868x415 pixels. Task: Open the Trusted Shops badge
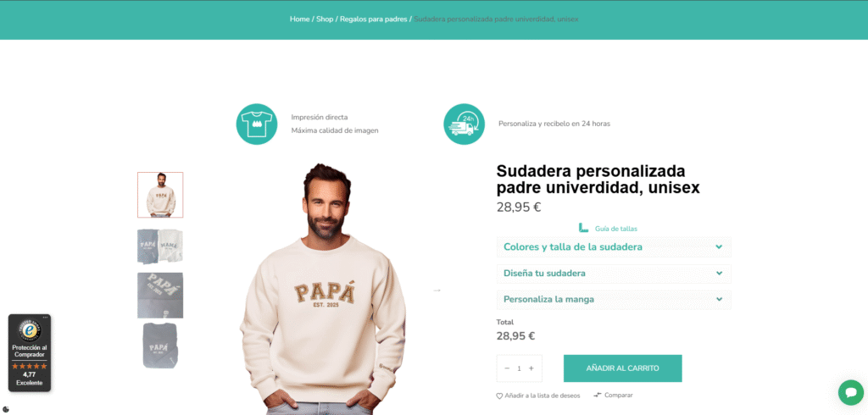click(x=30, y=353)
